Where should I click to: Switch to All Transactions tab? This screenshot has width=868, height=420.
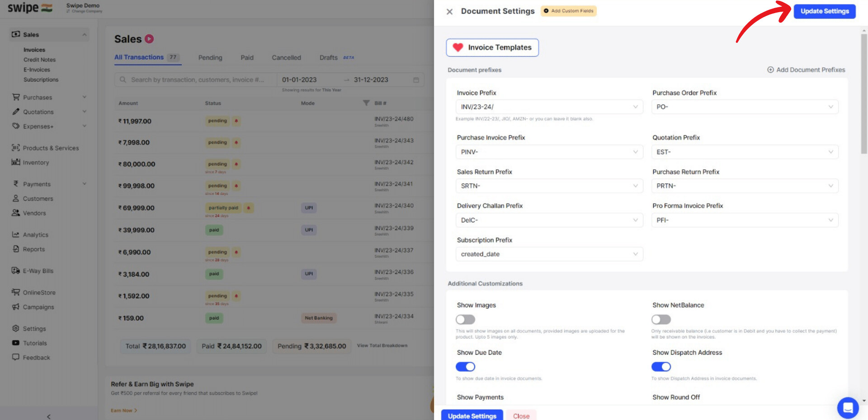click(147, 57)
